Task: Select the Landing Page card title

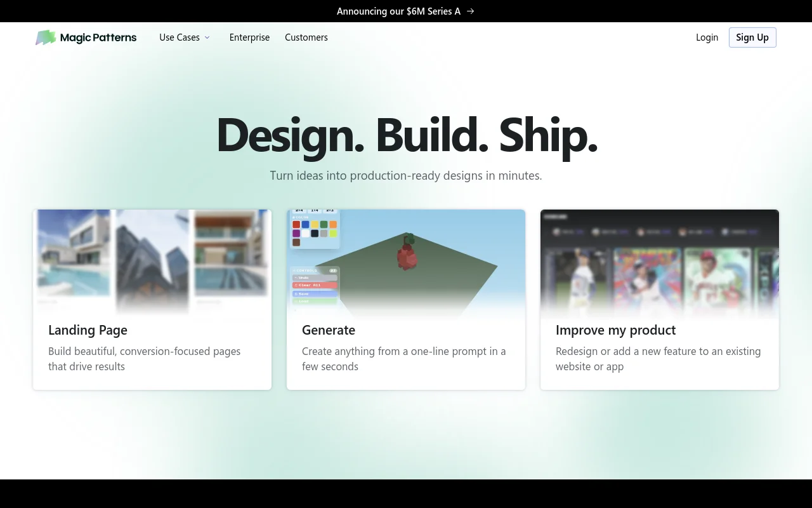Action: click(88, 330)
